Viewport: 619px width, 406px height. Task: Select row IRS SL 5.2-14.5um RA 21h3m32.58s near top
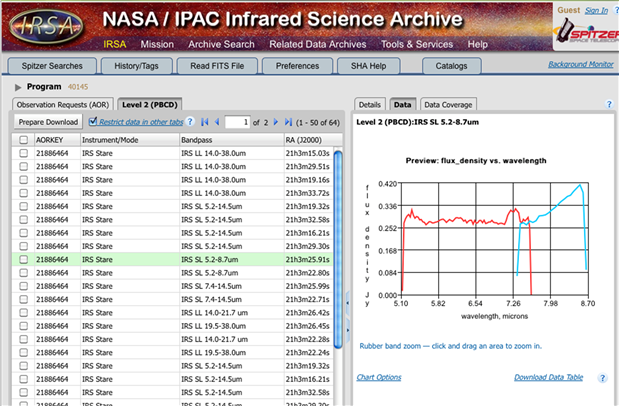(x=173, y=220)
